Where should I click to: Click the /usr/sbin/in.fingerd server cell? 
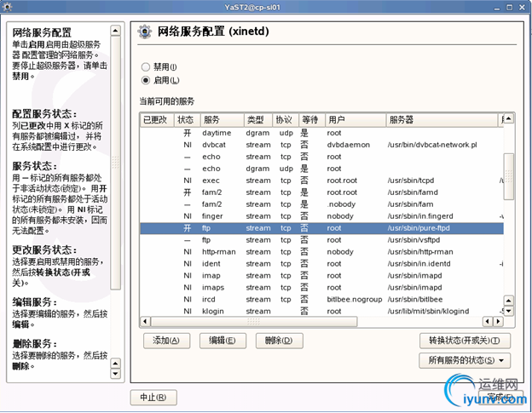(x=420, y=216)
